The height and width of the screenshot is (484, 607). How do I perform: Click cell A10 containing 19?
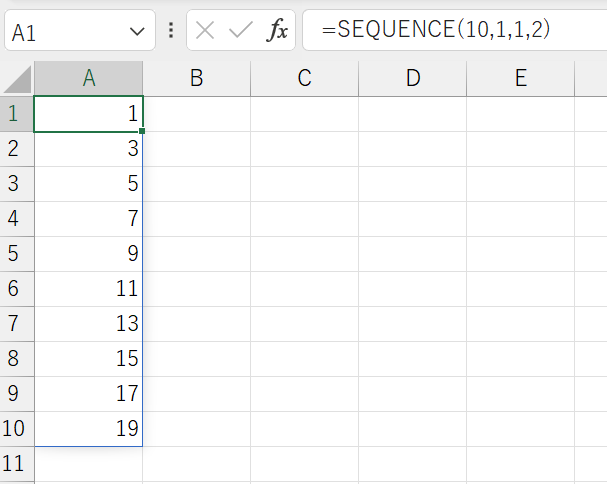tap(89, 429)
